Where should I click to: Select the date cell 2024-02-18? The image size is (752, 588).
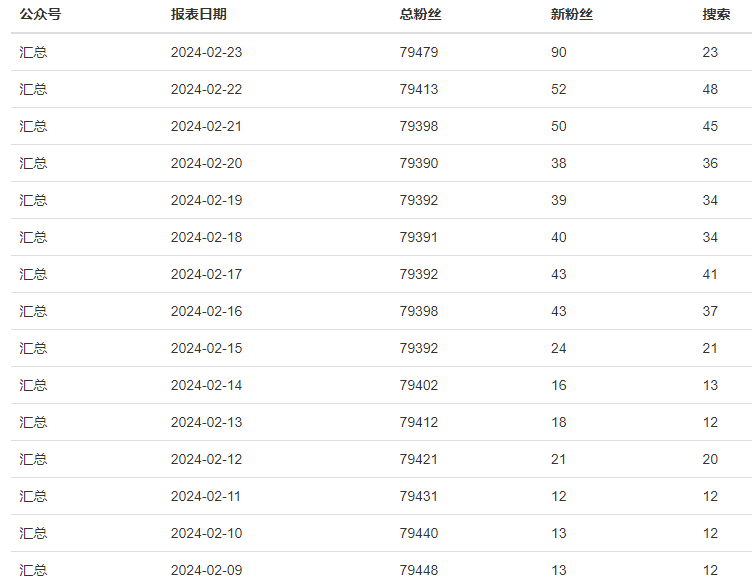pyautogui.click(x=206, y=237)
